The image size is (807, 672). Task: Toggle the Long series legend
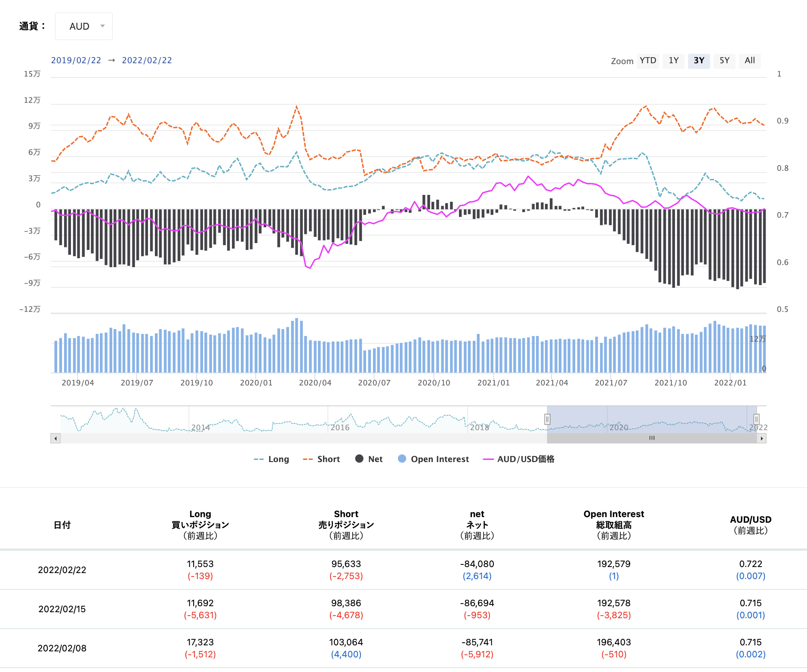point(271,459)
